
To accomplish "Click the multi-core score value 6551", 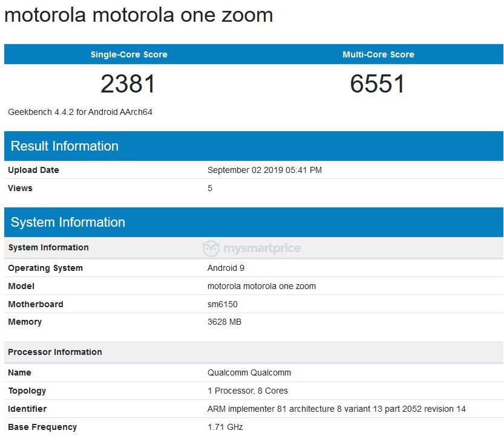I will tap(378, 84).
